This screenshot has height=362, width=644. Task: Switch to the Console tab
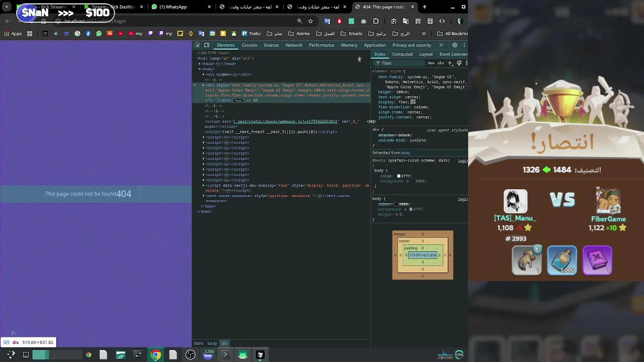pos(250,45)
